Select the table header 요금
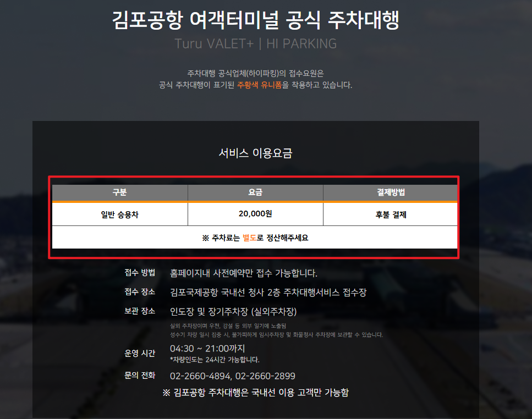This screenshot has height=419, width=532. pos(255,193)
